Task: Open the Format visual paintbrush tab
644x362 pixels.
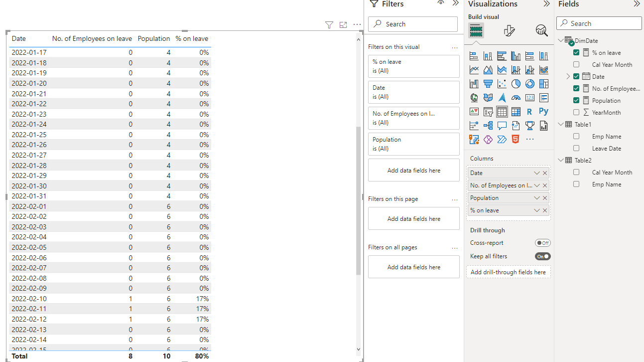Action: click(509, 31)
